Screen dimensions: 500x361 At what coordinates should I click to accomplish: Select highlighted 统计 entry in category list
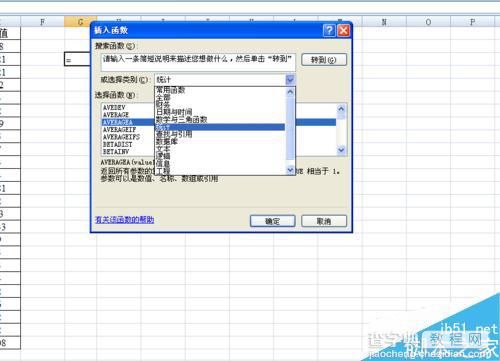220,127
